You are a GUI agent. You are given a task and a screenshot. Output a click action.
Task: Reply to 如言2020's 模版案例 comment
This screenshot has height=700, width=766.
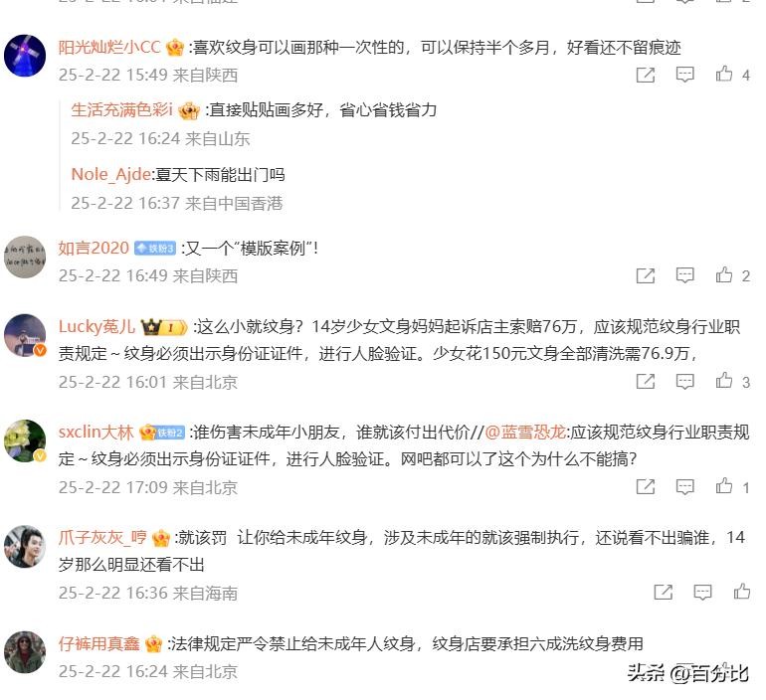point(684,275)
